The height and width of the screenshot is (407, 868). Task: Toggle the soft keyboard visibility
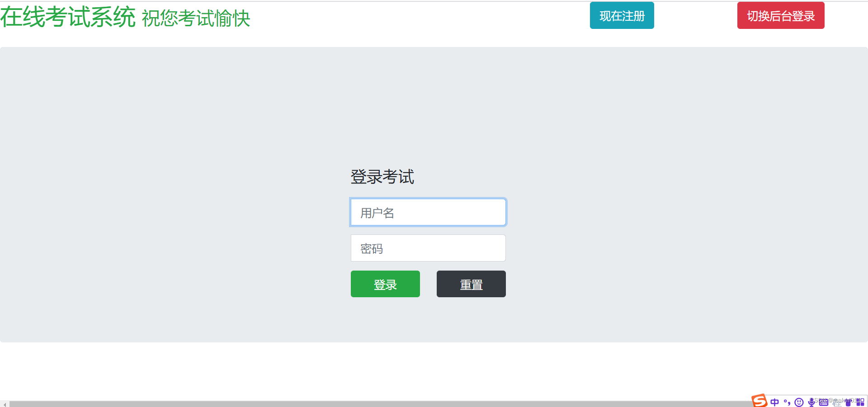point(823,402)
